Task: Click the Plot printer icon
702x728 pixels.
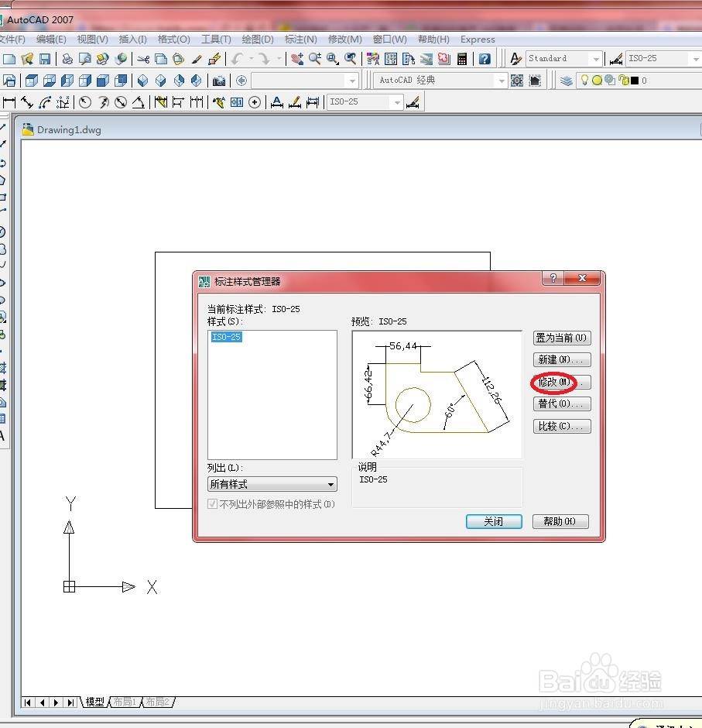Action: point(67,59)
